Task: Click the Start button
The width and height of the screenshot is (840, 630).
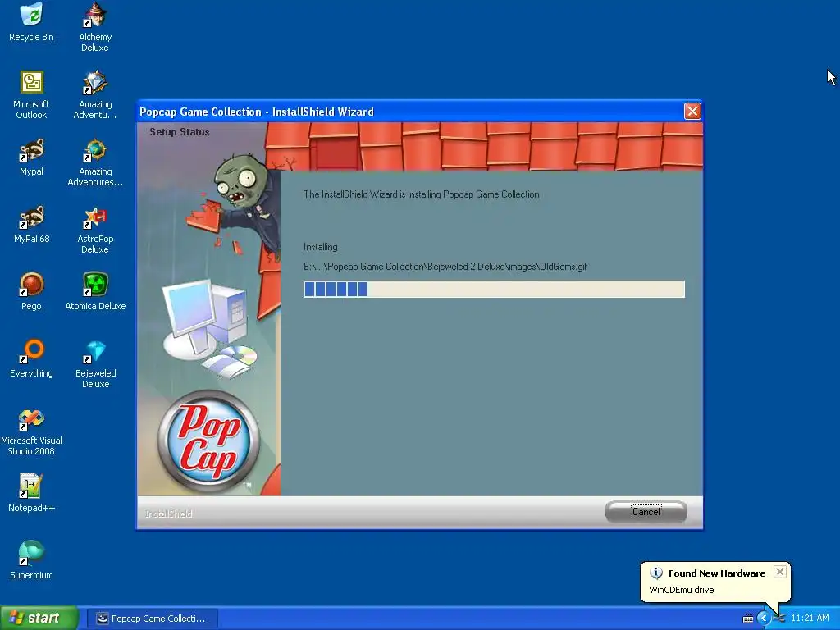Action: point(39,619)
